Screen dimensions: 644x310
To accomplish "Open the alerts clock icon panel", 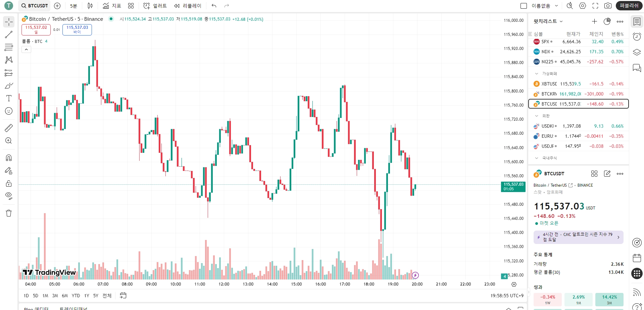I will (637, 37).
